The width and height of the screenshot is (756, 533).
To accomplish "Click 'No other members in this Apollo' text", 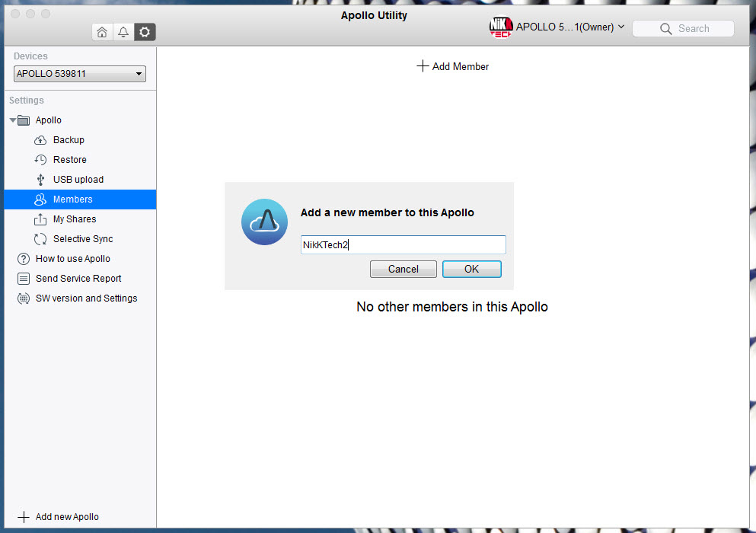I will [451, 307].
